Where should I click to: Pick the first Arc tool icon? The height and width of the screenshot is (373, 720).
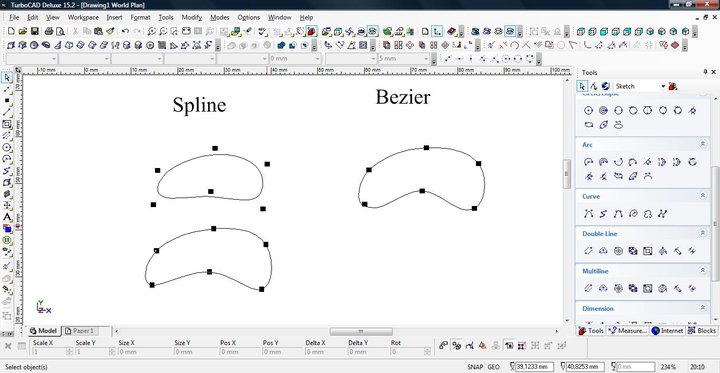point(589,162)
